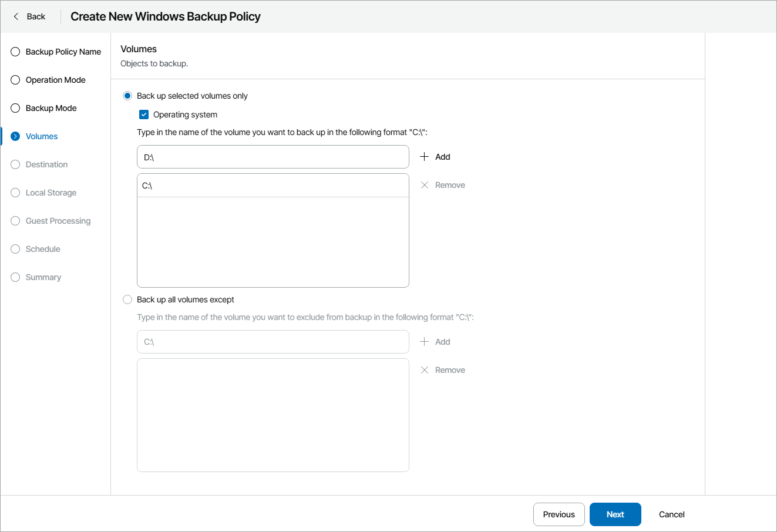The width and height of the screenshot is (777, 532).
Task: Jump to the Summary wizard step
Action: [43, 277]
